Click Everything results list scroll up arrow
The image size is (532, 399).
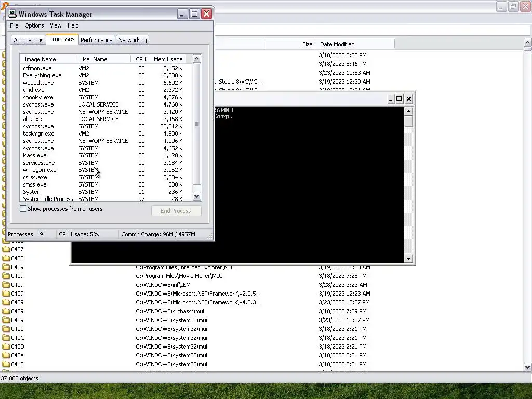(x=528, y=43)
